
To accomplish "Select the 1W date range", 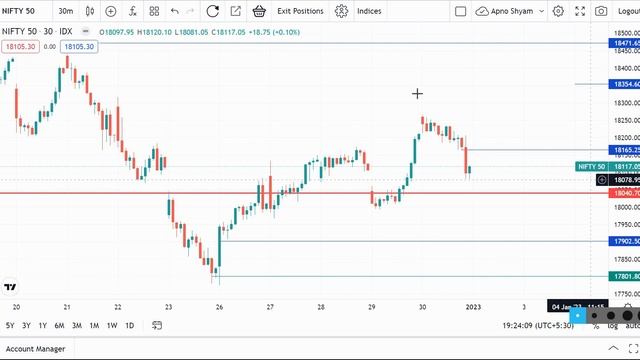I will click(x=112, y=325).
